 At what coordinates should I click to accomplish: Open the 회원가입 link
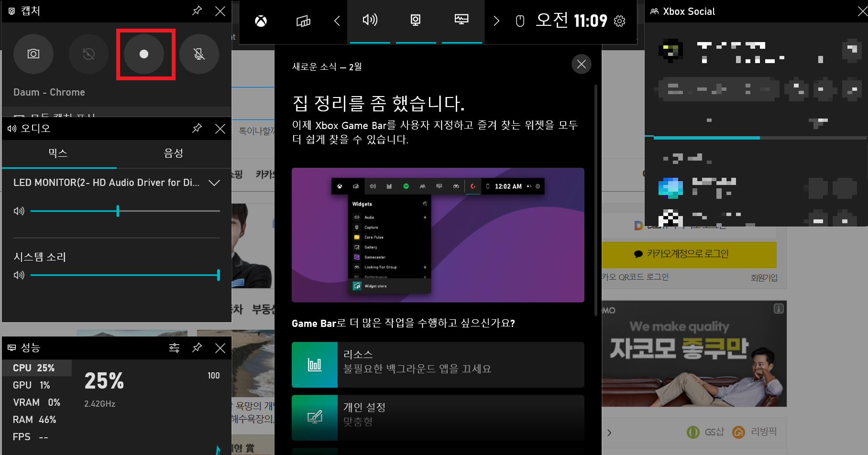click(764, 278)
